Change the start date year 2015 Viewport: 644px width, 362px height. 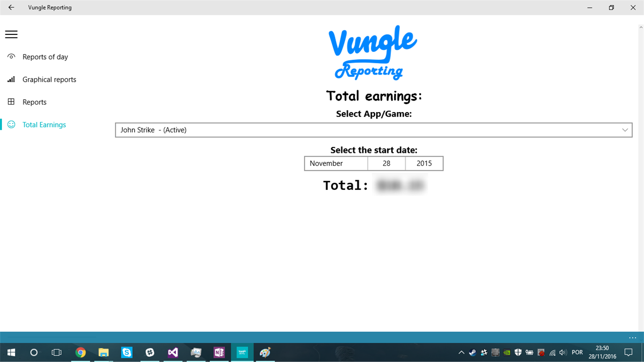tap(424, 164)
